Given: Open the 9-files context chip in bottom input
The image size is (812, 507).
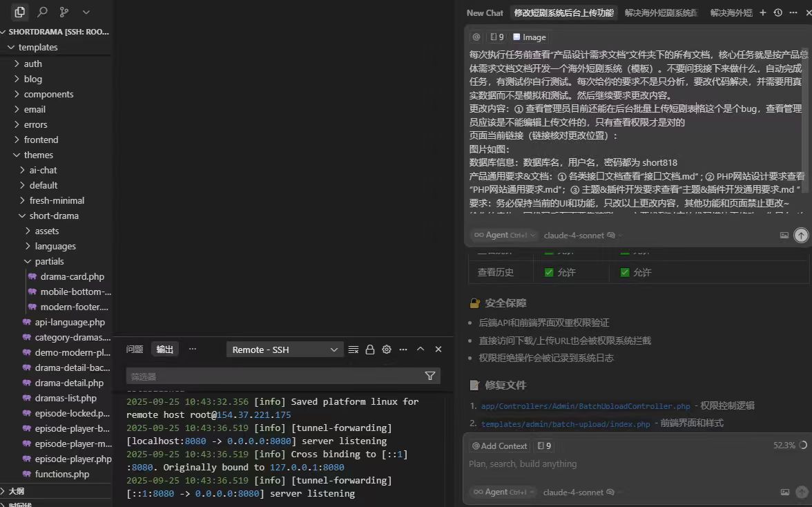Looking at the screenshot, I should click(x=544, y=446).
